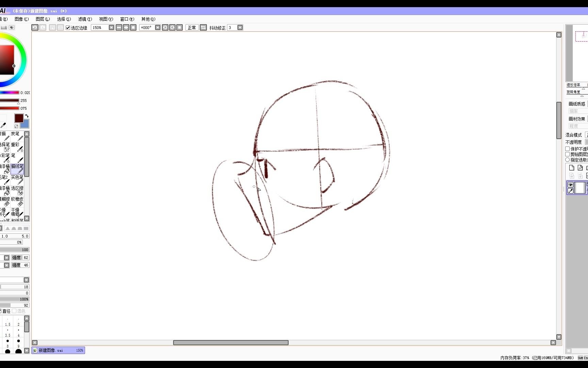
Task: Select the 实色笔 solid brush tool
Action: (17, 180)
